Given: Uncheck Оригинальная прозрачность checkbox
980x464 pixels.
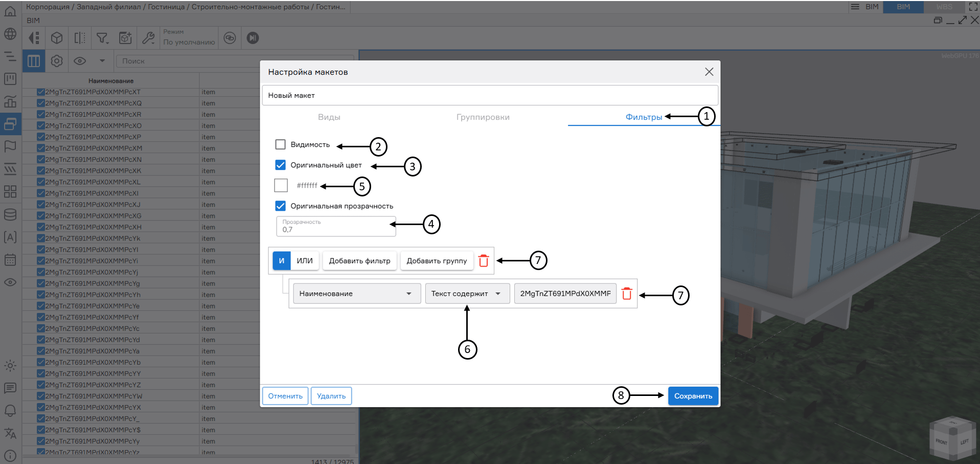Looking at the screenshot, I should click(x=280, y=206).
